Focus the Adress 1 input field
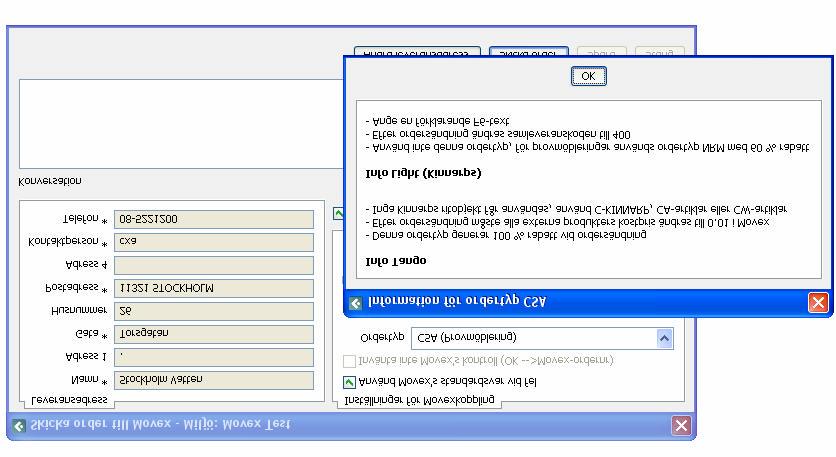Image resolution: width=836 pixels, height=457 pixels. tap(214, 357)
